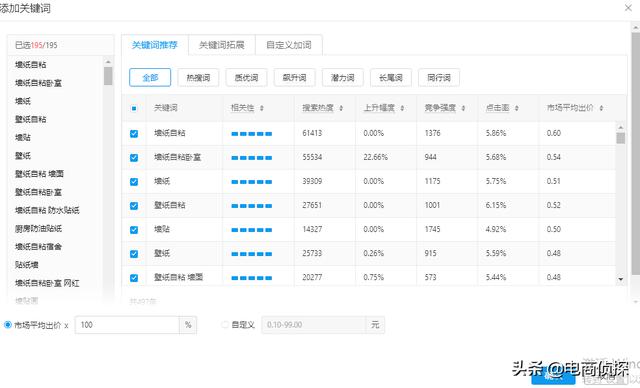The image size is (640, 388).
Task: Select 墙纸自粘 防水贴纸 in selected list
Action: [x=47, y=210]
